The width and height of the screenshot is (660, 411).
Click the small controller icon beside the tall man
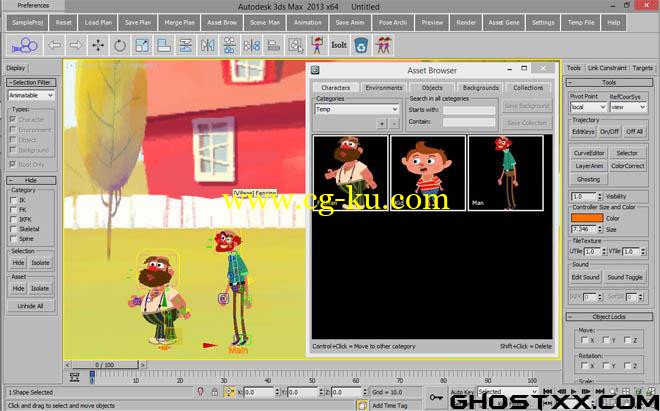(x=224, y=299)
